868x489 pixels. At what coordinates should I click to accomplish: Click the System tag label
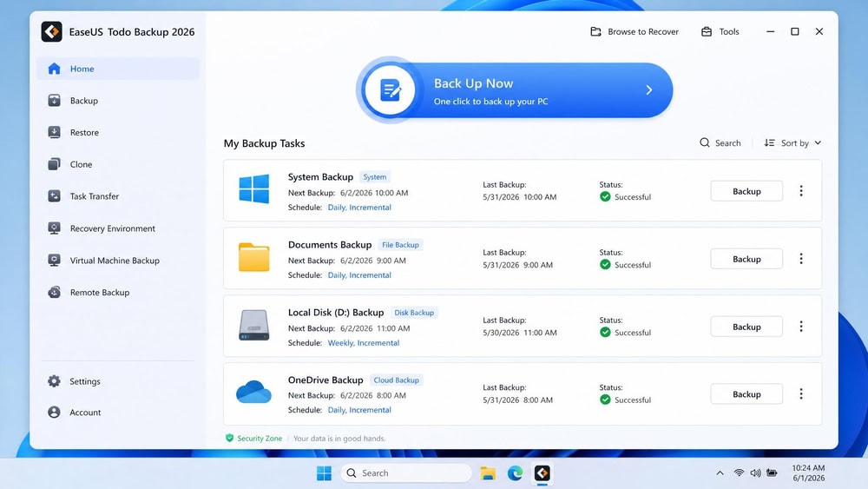click(375, 176)
